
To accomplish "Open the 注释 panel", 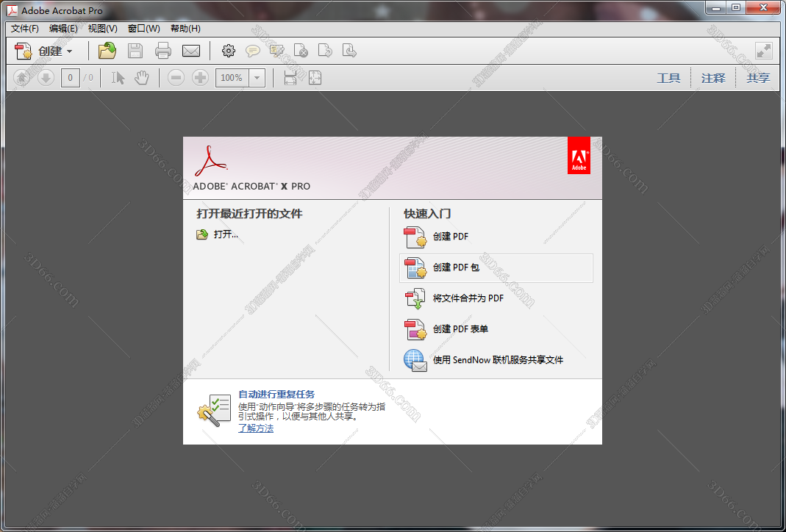I will pos(712,78).
